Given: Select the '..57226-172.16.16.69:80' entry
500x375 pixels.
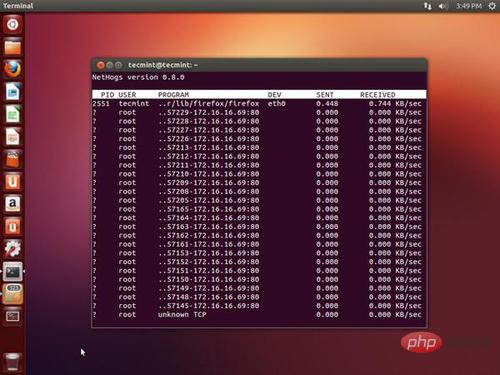Looking at the screenshot, I should 209,139.
